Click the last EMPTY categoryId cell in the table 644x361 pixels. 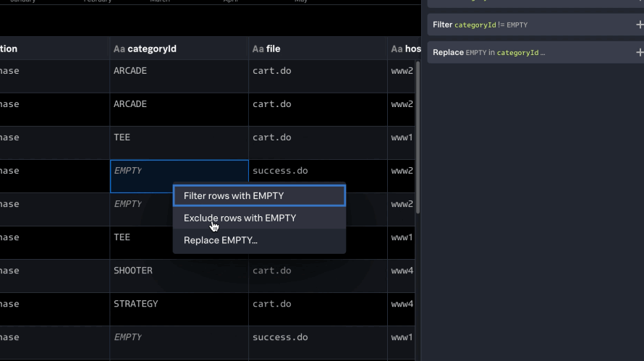point(128,337)
